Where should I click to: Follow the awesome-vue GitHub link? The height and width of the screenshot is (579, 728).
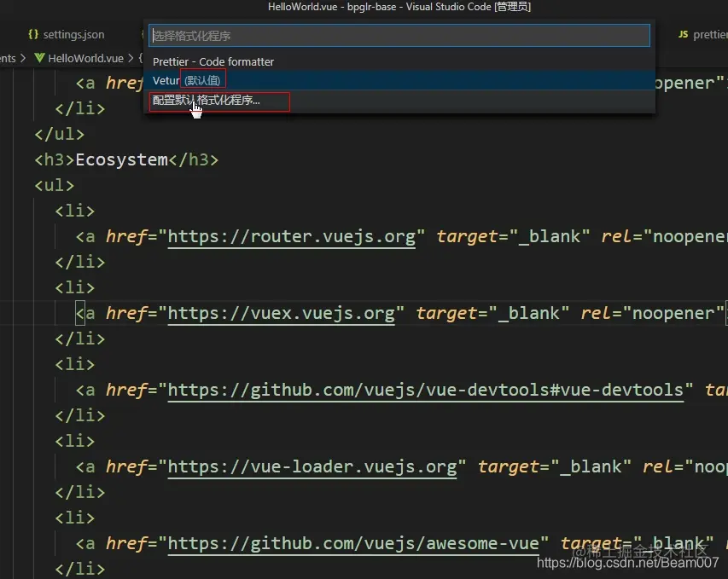coord(352,543)
